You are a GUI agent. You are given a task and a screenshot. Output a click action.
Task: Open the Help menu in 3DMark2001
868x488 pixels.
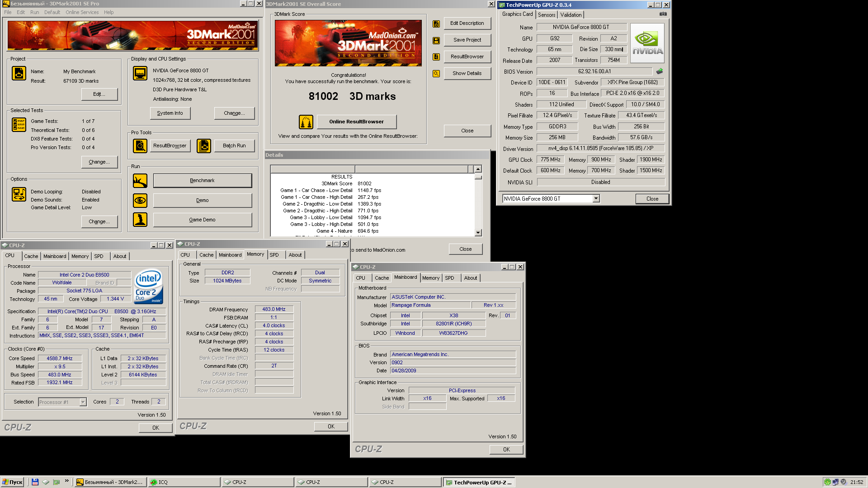[x=109, y=12]
